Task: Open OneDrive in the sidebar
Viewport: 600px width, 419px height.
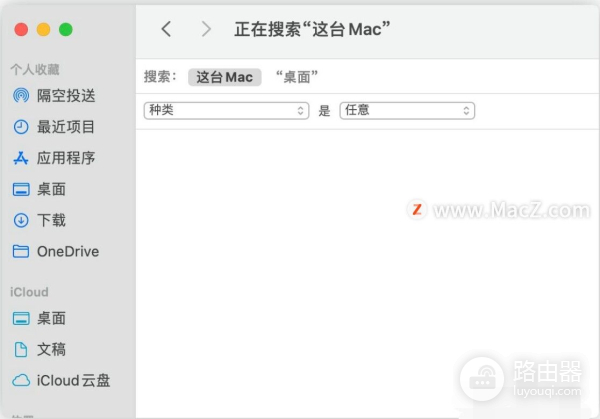Action: (68, 251)
